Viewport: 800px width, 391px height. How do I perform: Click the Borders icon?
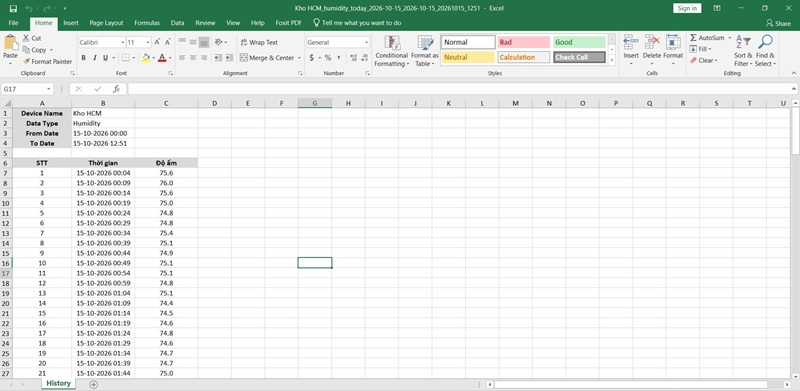[x=126, y=58]
